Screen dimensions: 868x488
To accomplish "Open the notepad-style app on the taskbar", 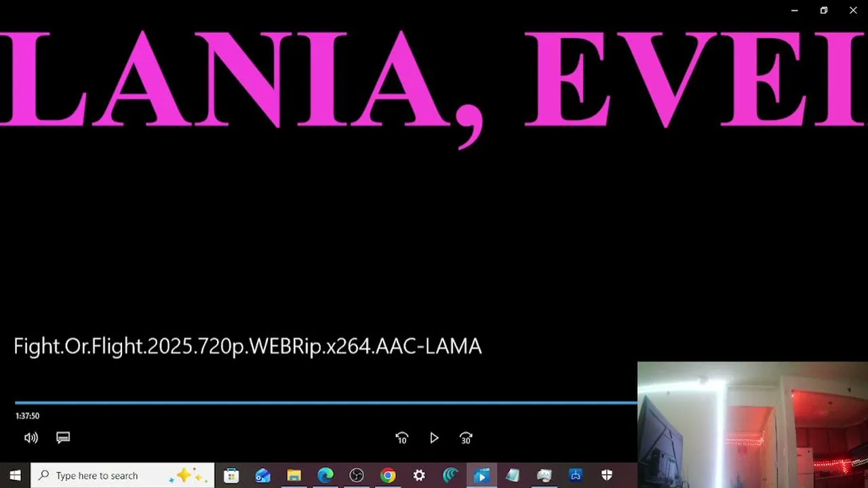I will pos(513,476).
